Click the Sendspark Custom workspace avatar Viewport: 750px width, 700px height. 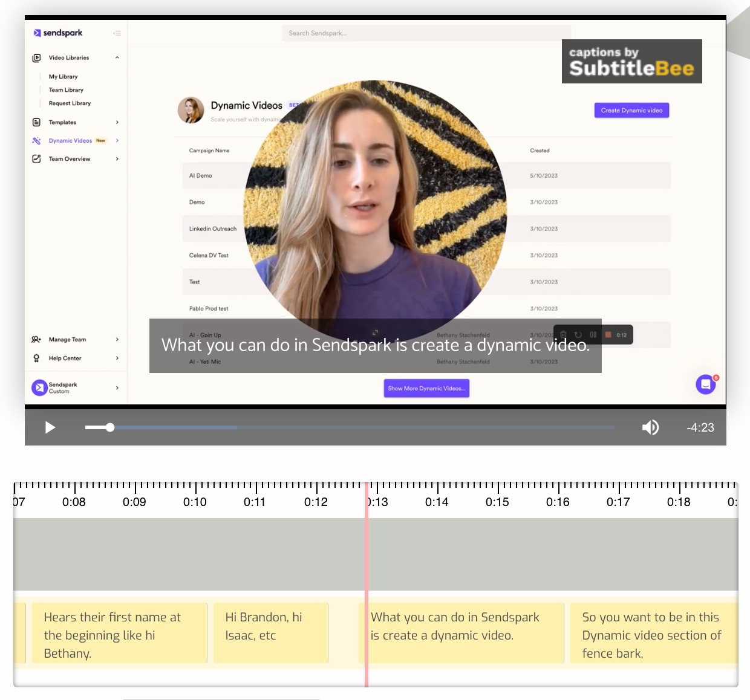(39, 387)
